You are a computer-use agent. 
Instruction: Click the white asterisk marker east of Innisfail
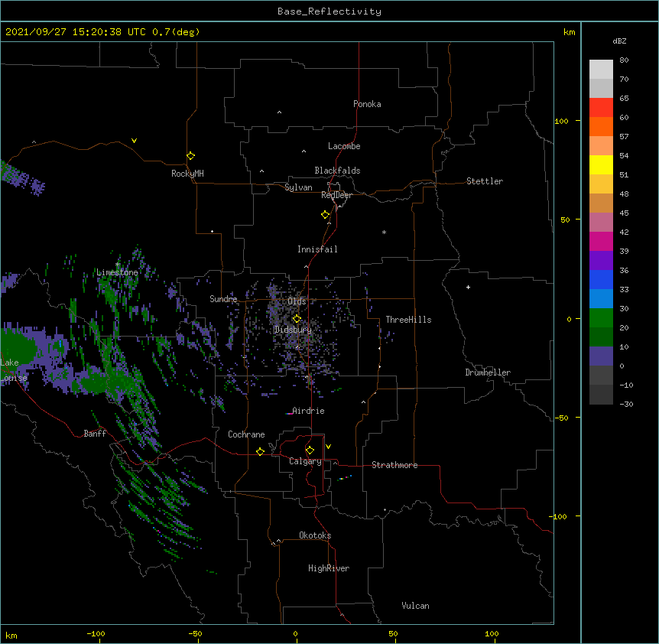tap(384, 232)
